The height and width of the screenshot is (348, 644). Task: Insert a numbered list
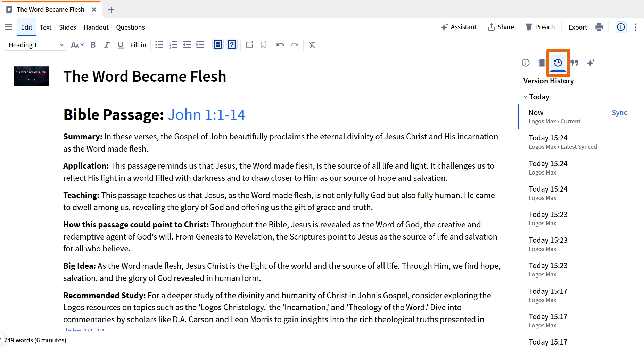click(173, 45)
